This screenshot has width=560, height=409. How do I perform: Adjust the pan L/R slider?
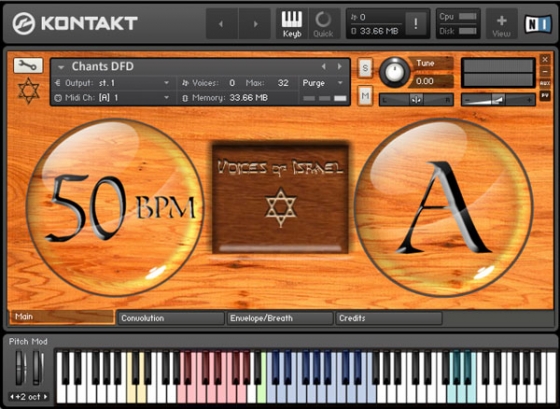coord(416,100)
